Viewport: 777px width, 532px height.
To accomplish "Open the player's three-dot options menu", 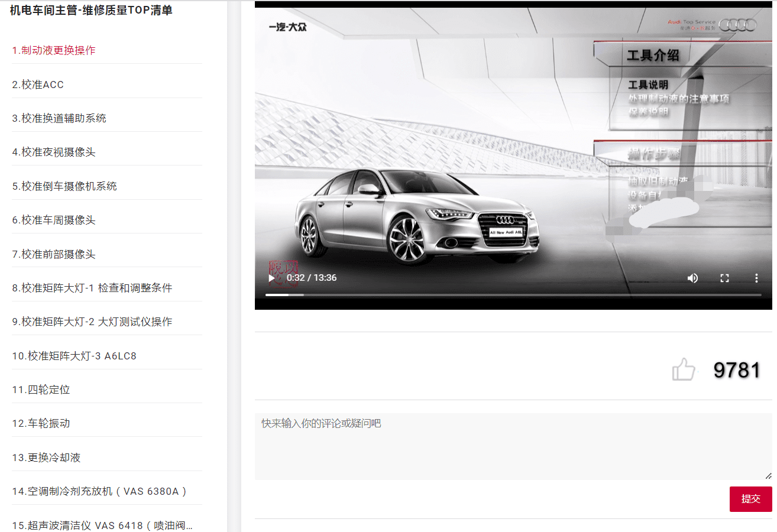I will click(756, 278).
